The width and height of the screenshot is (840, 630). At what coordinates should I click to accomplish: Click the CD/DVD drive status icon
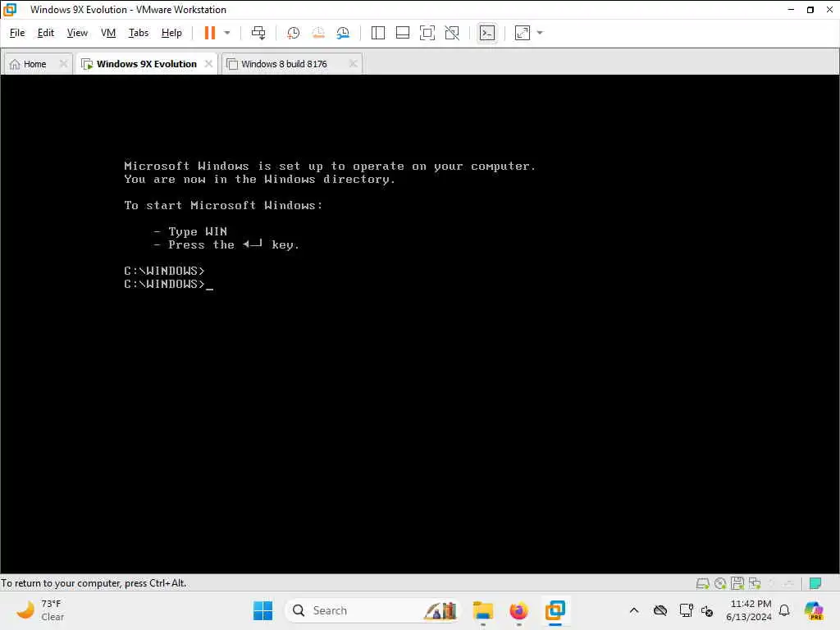[x=720, y=583]
